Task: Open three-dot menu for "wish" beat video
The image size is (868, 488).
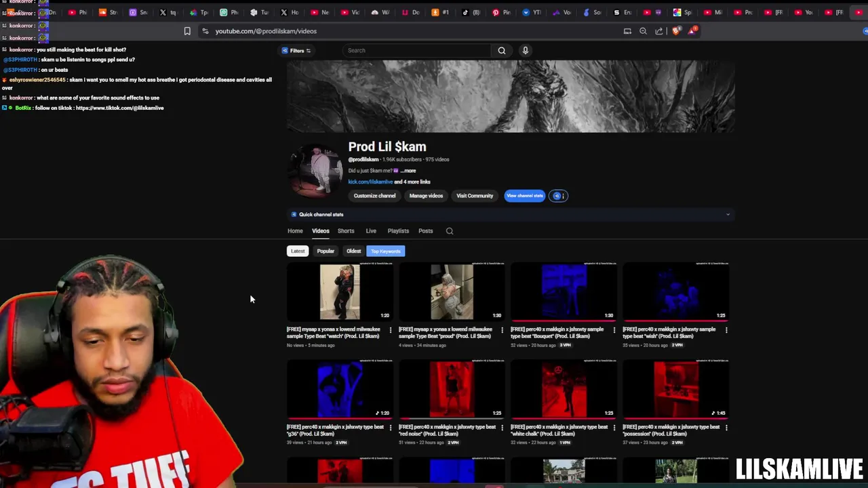Action: pyautogui.click(x=726, y=330)
